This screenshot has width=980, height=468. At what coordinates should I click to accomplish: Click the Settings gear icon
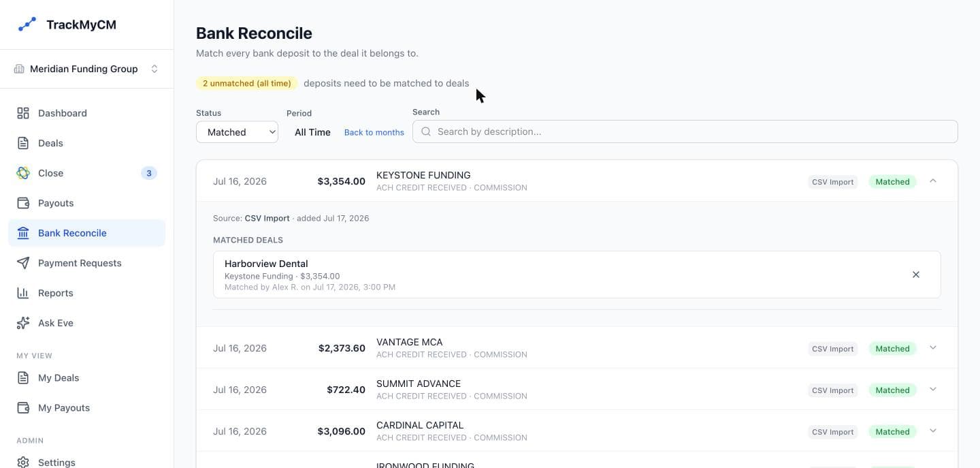click(x=23, y=462)
